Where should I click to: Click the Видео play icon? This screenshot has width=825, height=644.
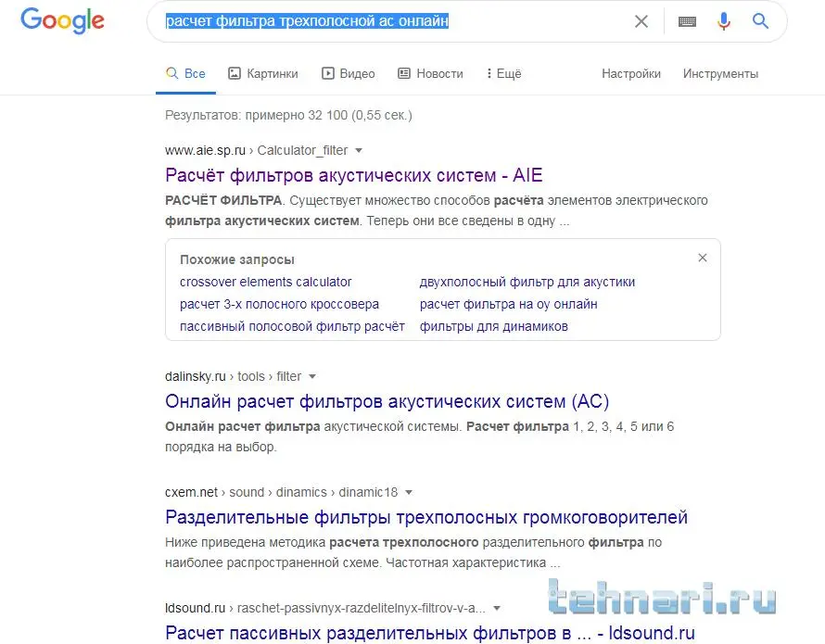(328, 73)
